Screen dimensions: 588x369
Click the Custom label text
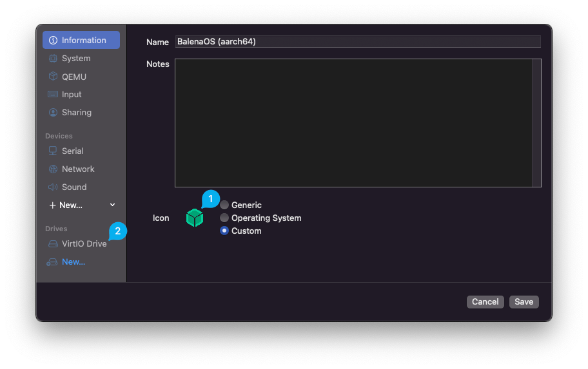[246, 231]
